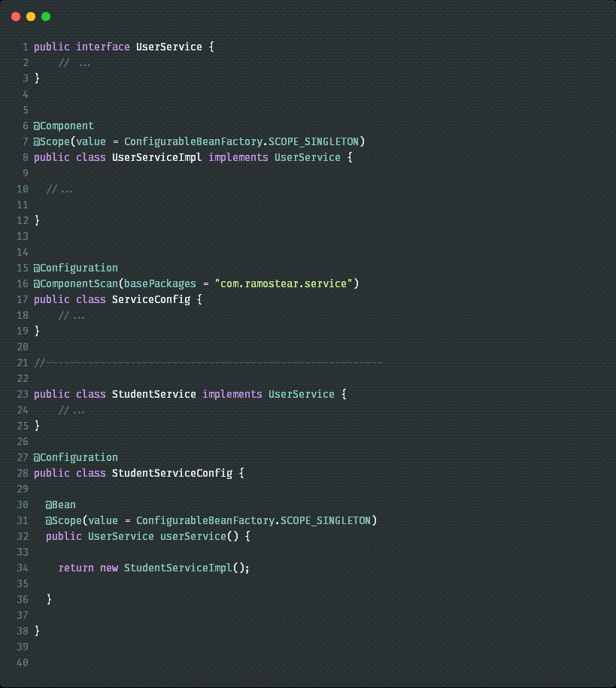This screenshot has height=688, width=616.
Task: Click the 'return' keyword on line 34
Action: [x=76, y=568]
